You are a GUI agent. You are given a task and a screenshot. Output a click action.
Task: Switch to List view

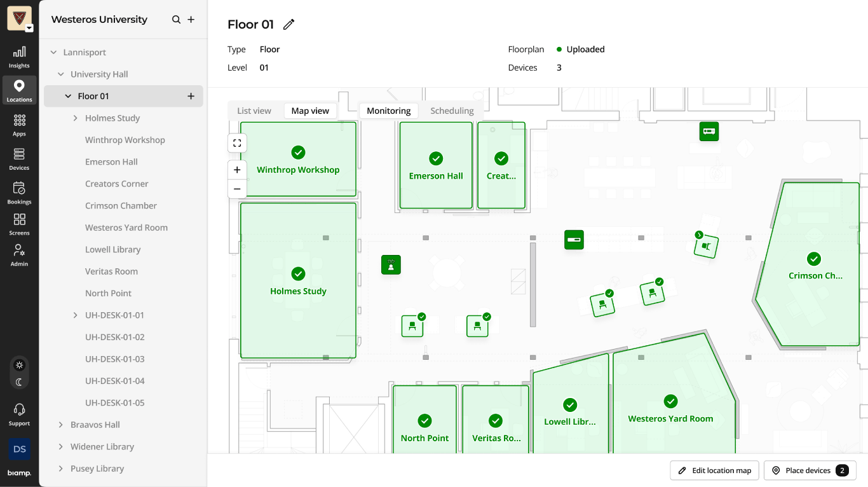tap(255, 110)
